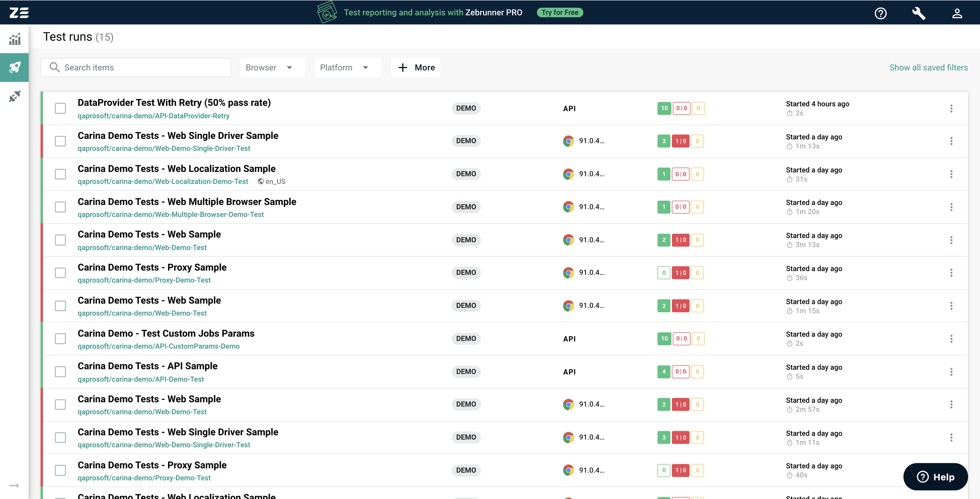This screenshot has width=980, height=499.
Task: Open the dashboards chart icon in sidebar
Action: 15,39
